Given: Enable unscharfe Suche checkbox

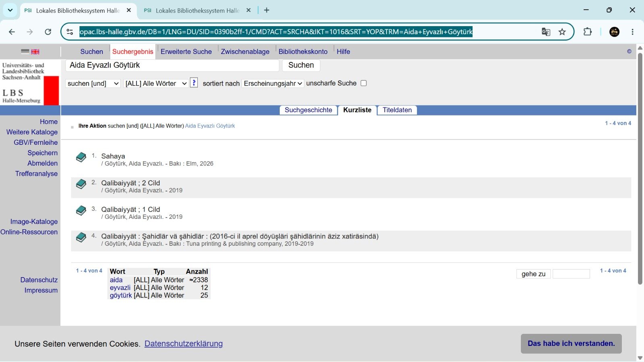Looking at the screenshot, I should (363, 83).
